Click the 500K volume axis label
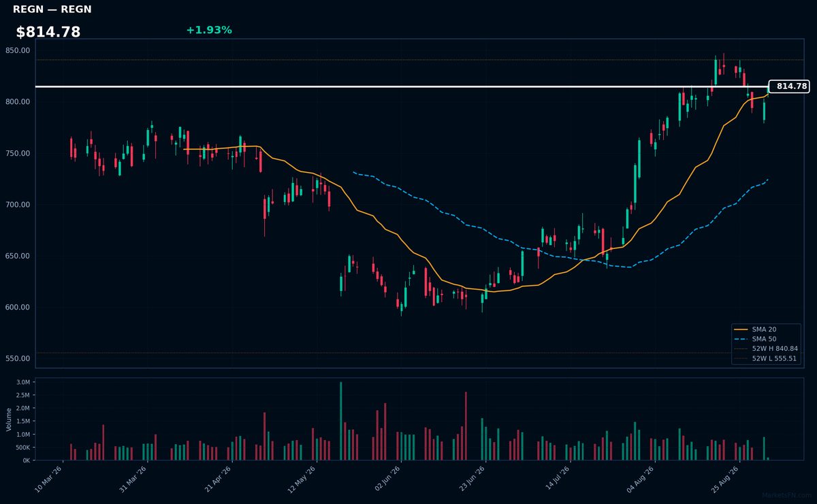Screen dimensions: 817x504 (x=22, y=447)
